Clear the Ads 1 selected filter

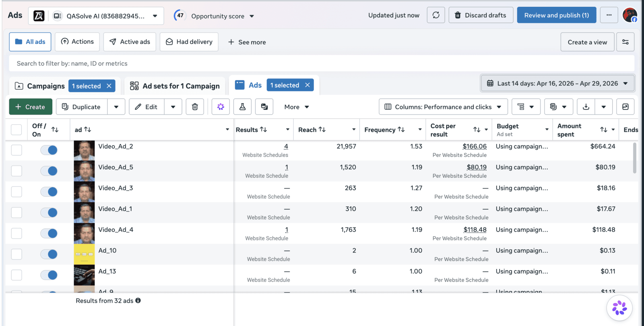coord(308,85)
